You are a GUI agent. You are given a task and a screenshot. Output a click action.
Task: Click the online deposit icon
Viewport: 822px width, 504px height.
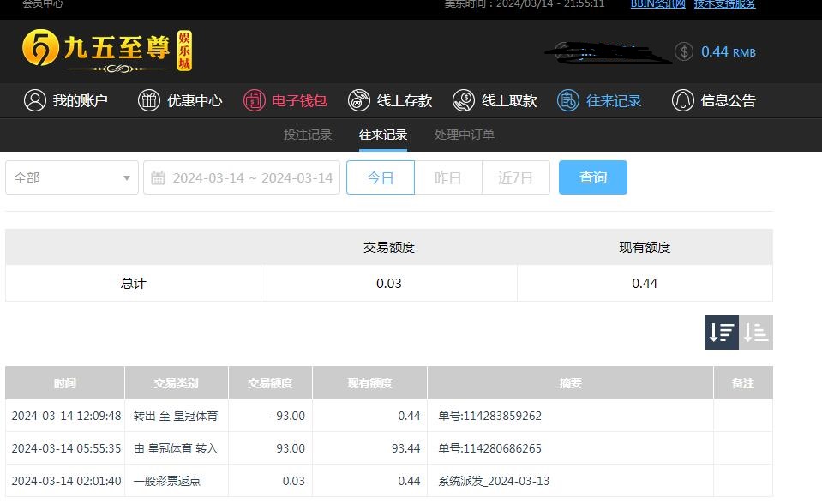tap(359, 100)
